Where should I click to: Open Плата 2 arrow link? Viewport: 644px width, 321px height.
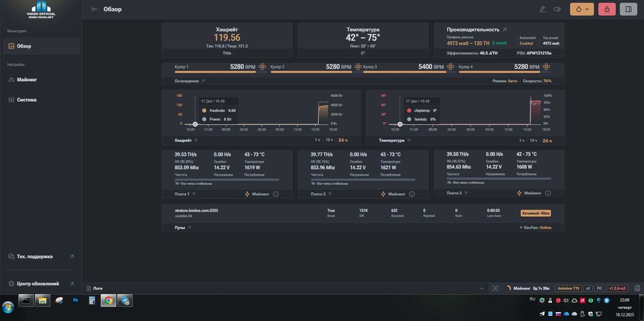click(x=330, y=194)
